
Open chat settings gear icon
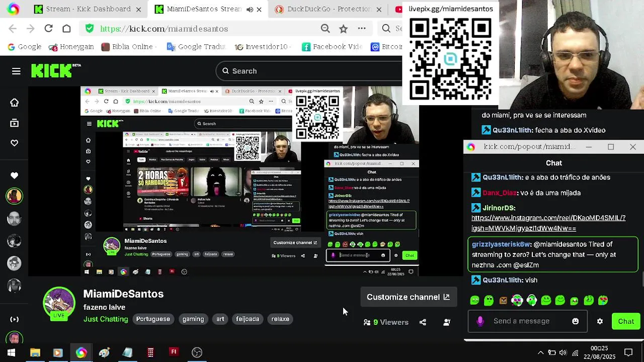coord(600,321)
